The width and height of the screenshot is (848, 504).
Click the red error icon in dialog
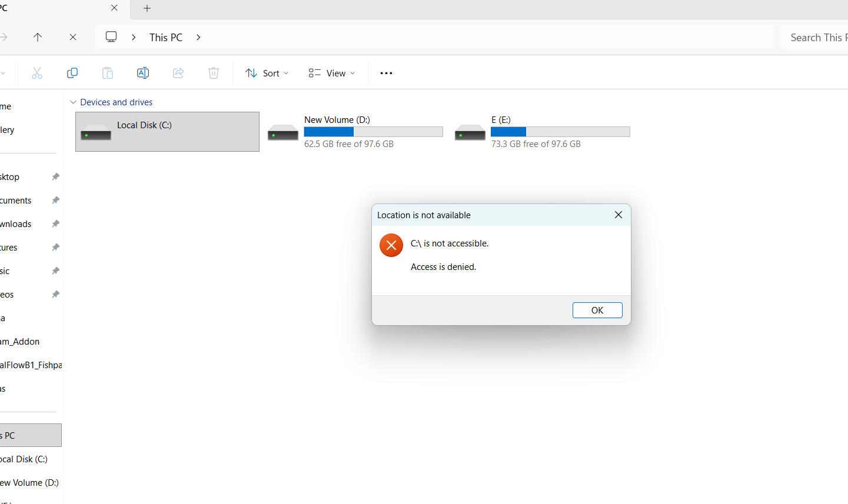point(391,245)
